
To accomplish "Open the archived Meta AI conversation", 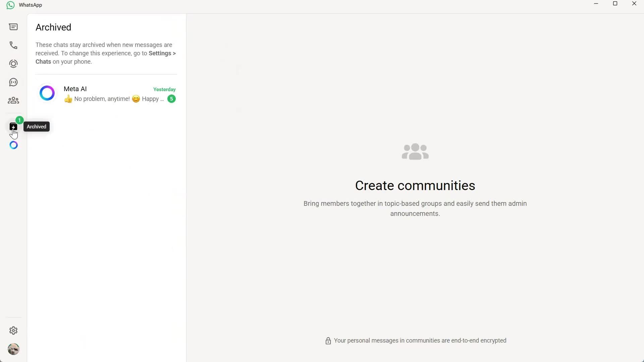I will pos(106,94).
